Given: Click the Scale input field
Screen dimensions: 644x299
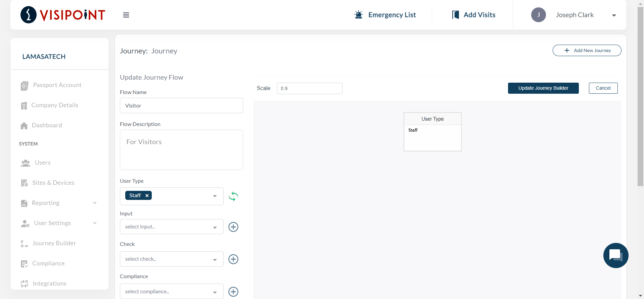Looking at the screenshot, I should click(x=309, y=88).
